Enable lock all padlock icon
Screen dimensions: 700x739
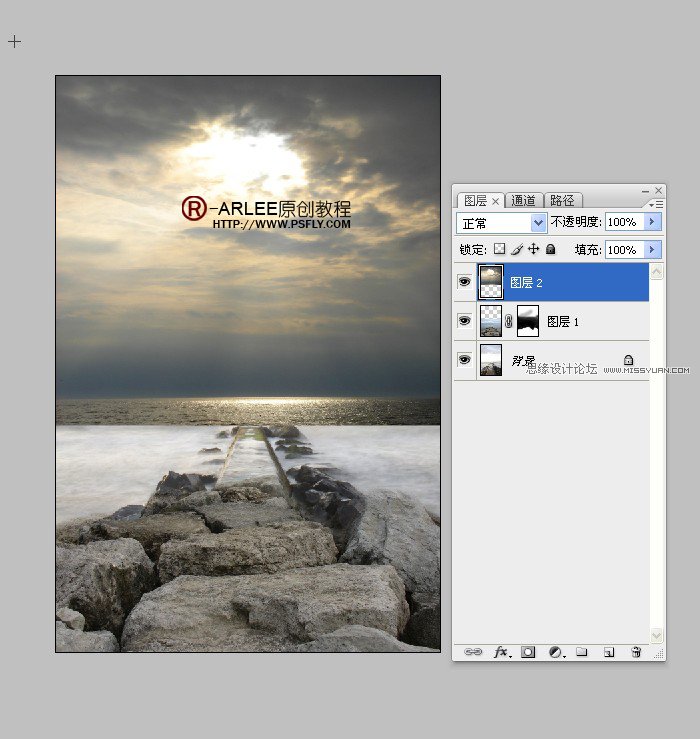(550, 249)
